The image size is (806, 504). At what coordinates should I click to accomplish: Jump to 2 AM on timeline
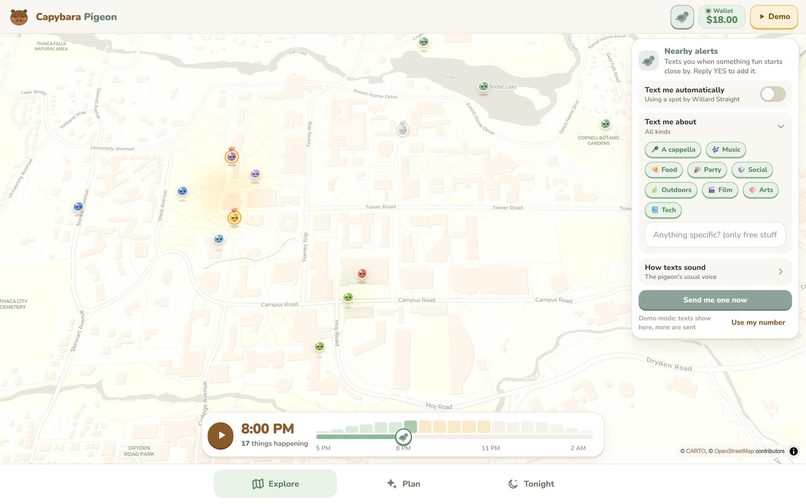click(578, 448)
